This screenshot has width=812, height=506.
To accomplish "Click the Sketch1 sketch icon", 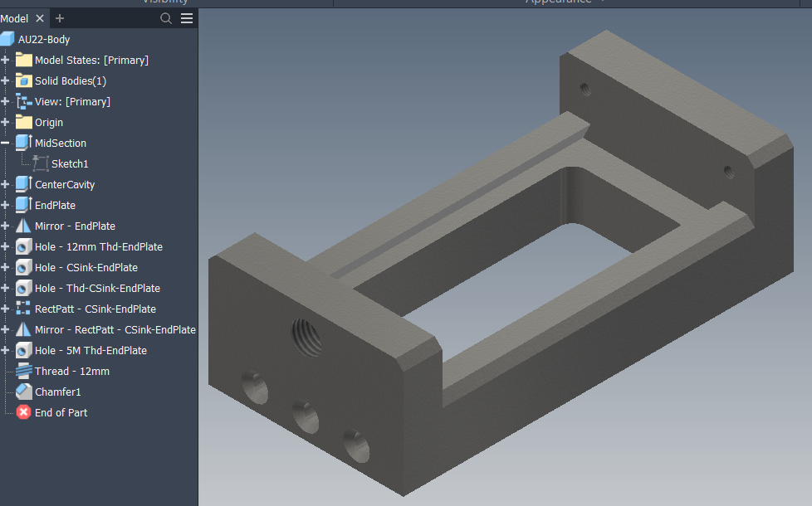I will (38, 163).
